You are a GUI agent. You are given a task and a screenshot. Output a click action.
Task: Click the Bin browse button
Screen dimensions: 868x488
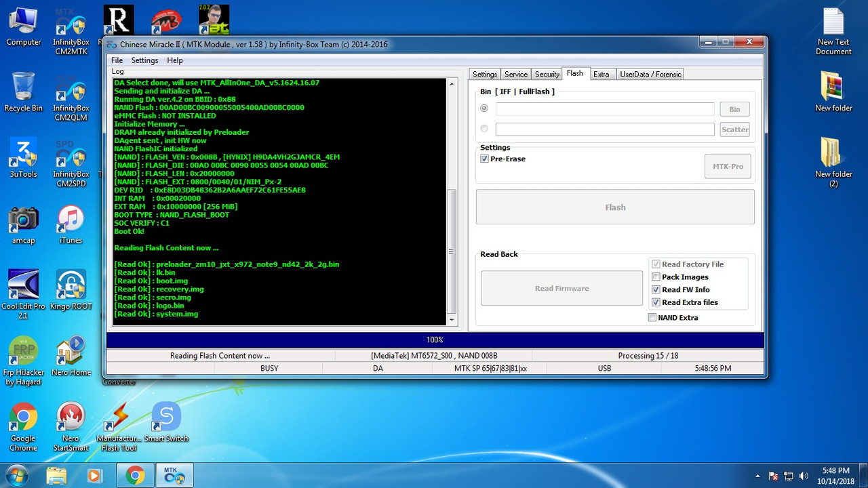(734, 109)
